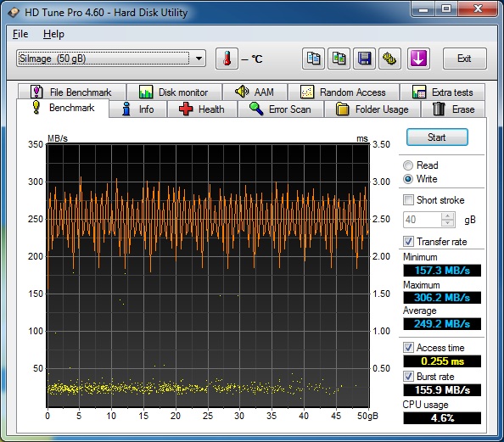Select the Read radio button
Screen dimensions: 504x442
click(408, 165)
